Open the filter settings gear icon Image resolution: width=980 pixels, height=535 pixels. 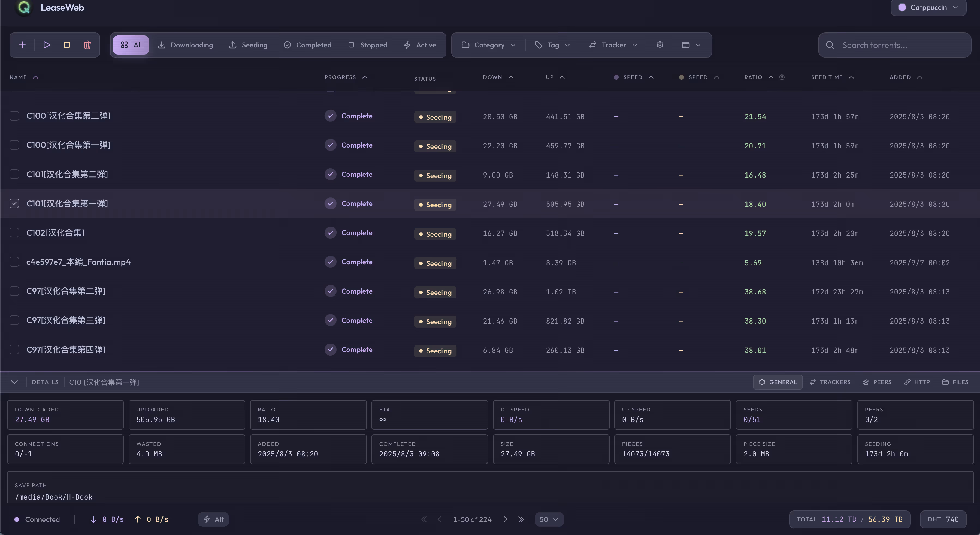[660, 45]
